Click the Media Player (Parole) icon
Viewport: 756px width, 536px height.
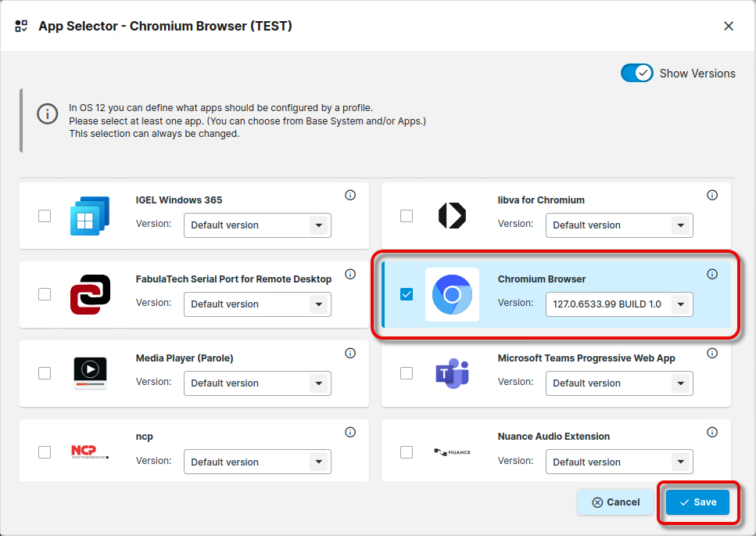[90, 374]
